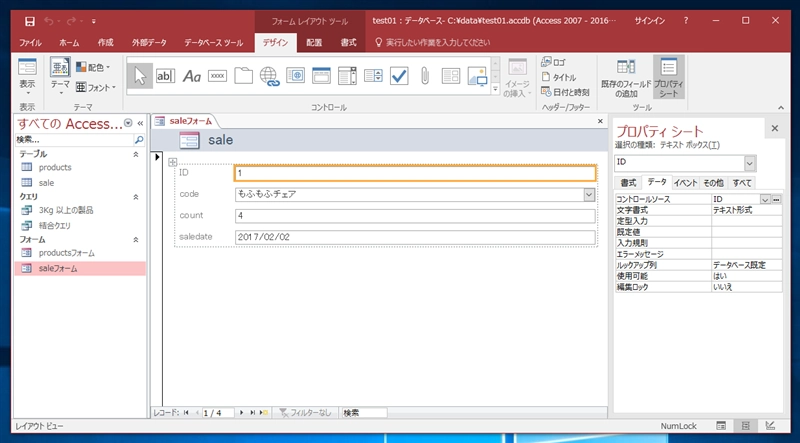This screenshot has height=443, width=800.
Task: Pick the Combo Box control tool
Action: point(347,76)
